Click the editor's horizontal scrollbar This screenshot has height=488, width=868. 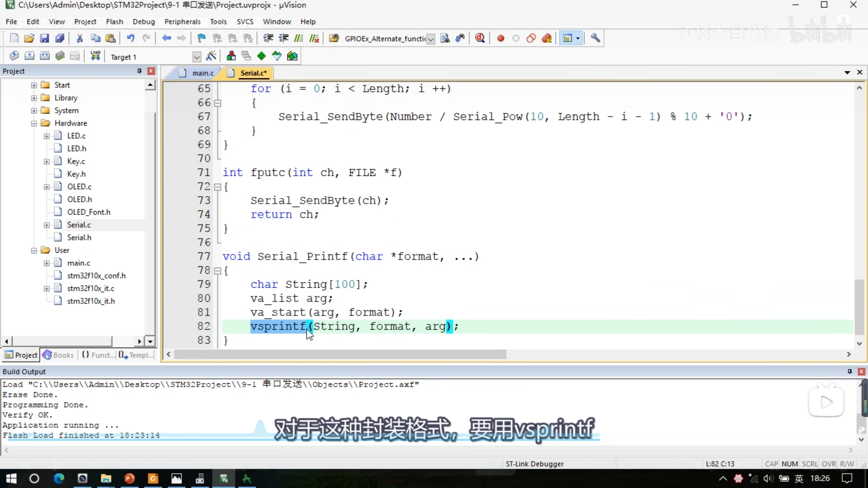coord(340,354)
